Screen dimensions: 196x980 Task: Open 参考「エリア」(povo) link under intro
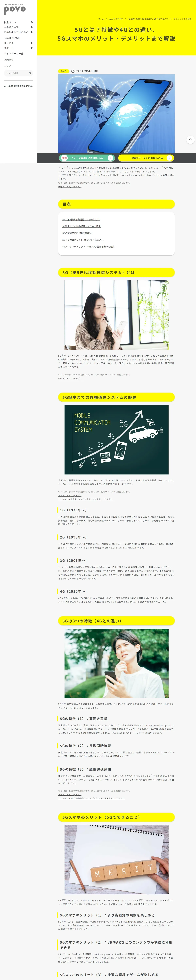70,187
